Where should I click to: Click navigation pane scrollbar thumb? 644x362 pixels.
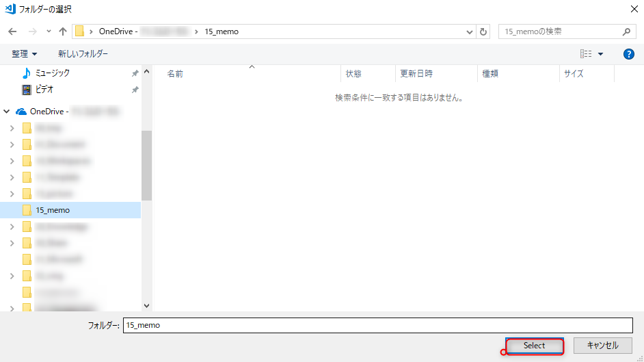click(x=146, y=165)
